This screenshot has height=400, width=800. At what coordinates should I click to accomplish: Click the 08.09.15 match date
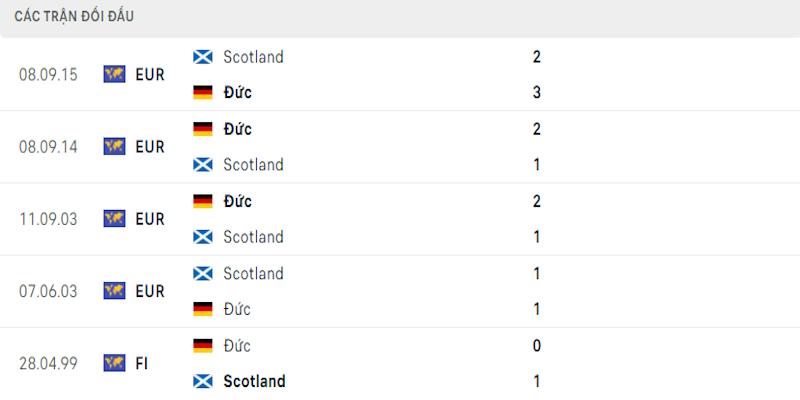[x=47, y=74]
